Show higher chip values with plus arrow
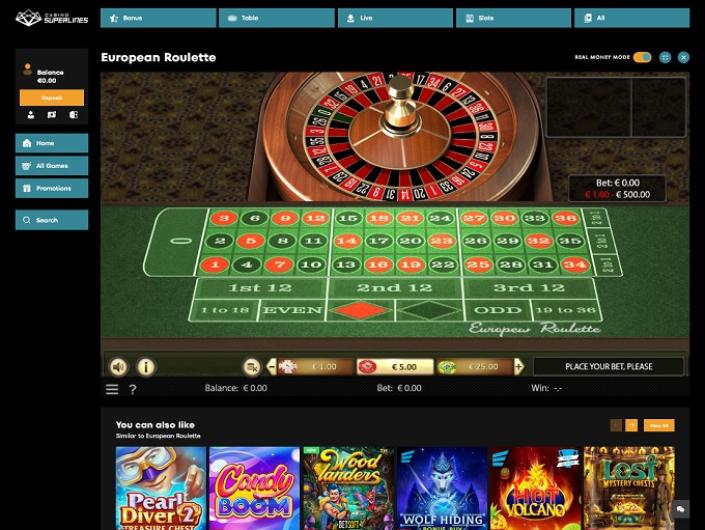 tap(519, 366)
